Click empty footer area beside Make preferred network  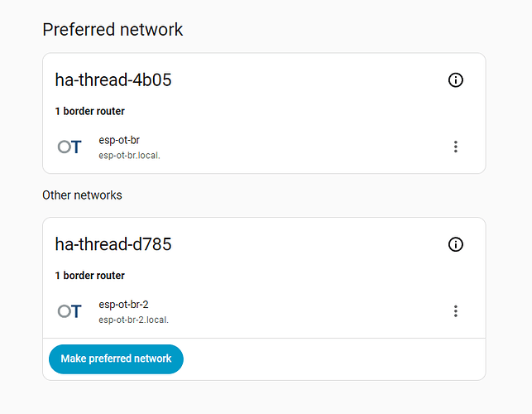click(331, 359)
